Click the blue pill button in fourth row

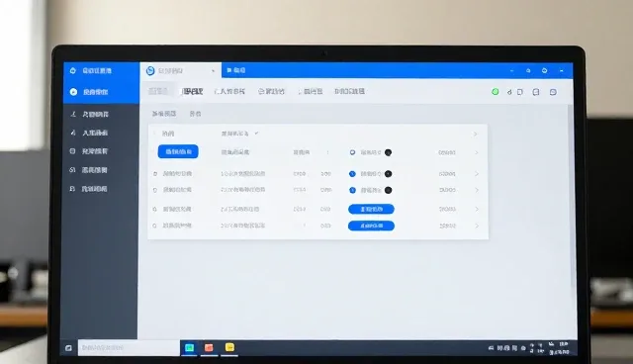[371, 209]
